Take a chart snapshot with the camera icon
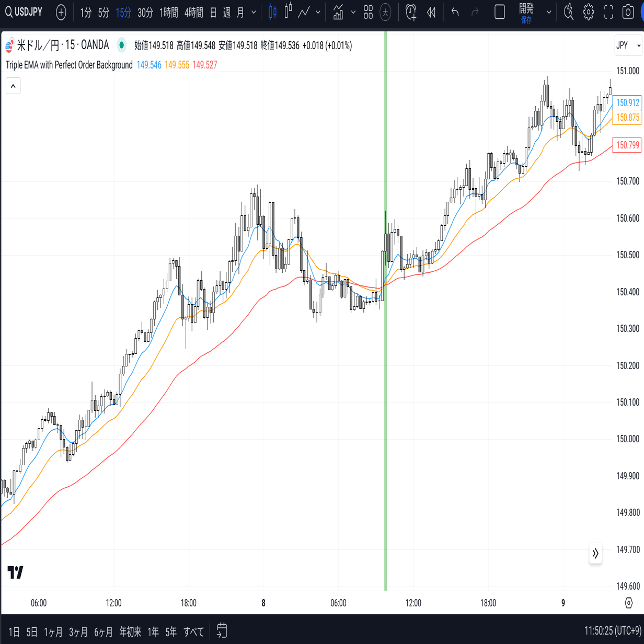The image size is (644, 644). pyautogui.click(x=628, y=12)
